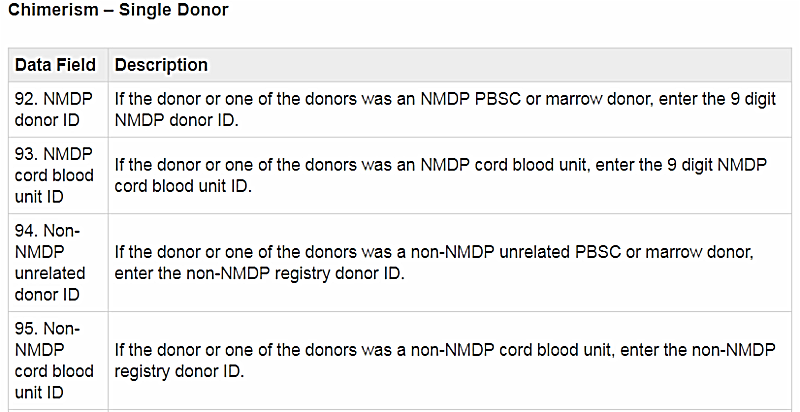Select the '95. Non-NMDP cord blood unit ID' cell
Viewport: 800px width, 412px height.
click(54, 360)
